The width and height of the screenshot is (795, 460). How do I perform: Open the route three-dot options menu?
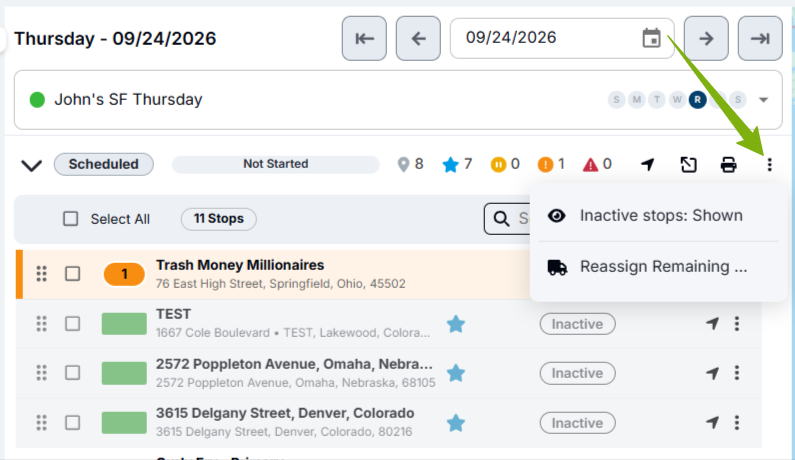click(769, 165)
